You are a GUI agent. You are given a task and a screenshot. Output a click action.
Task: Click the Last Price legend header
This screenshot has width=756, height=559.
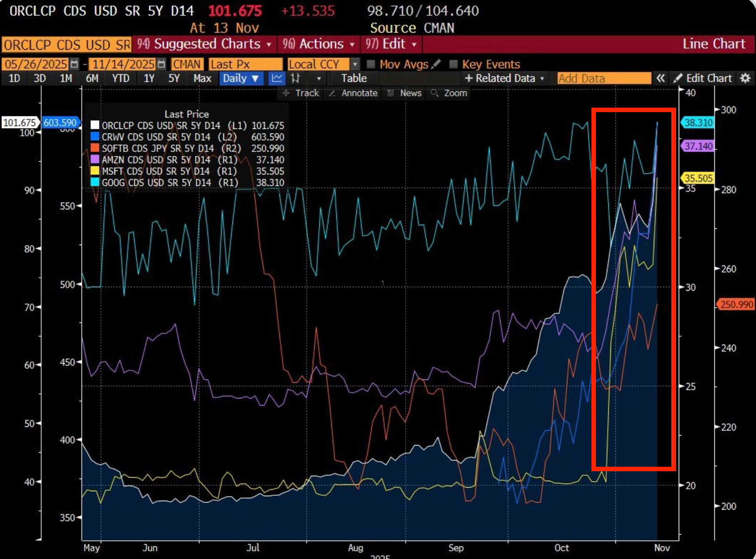186,114
